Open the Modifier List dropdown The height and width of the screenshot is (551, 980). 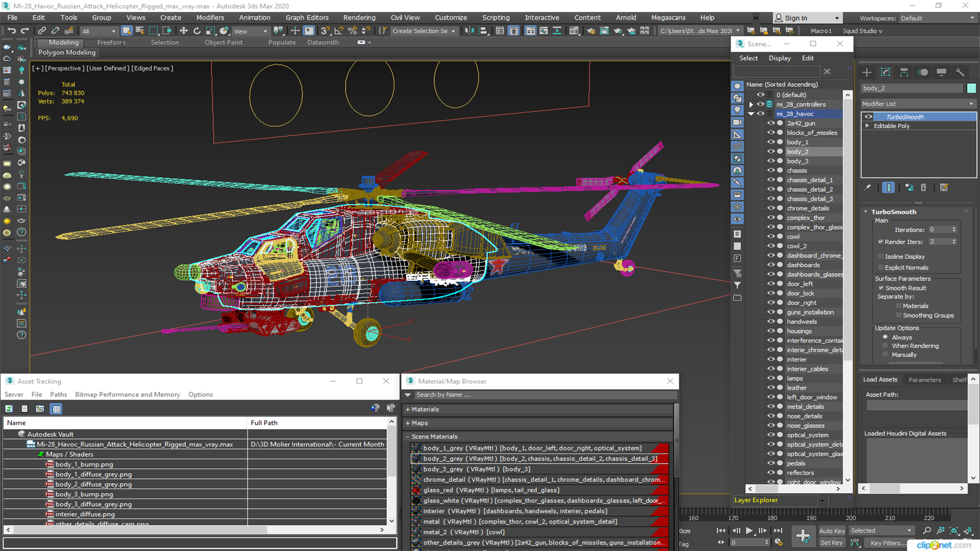918,104
